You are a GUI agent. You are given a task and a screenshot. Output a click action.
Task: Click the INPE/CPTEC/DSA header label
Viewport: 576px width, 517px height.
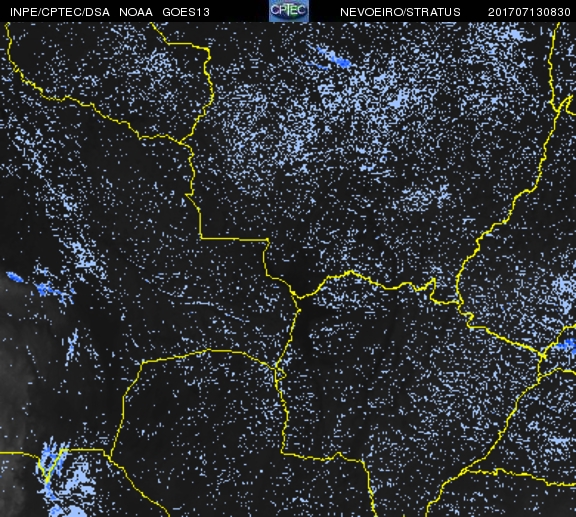(60, 12)
